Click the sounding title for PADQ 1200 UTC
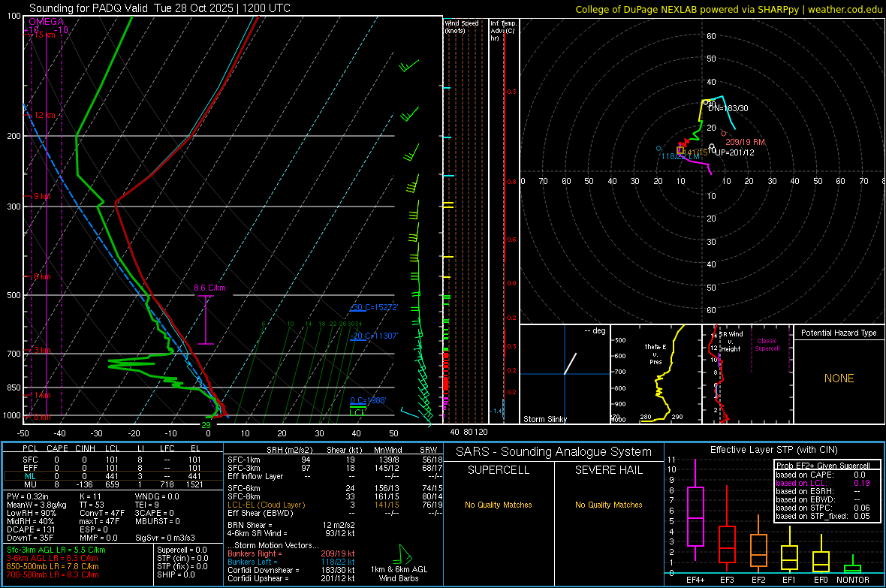886x588 pixels. click(160, 8)
